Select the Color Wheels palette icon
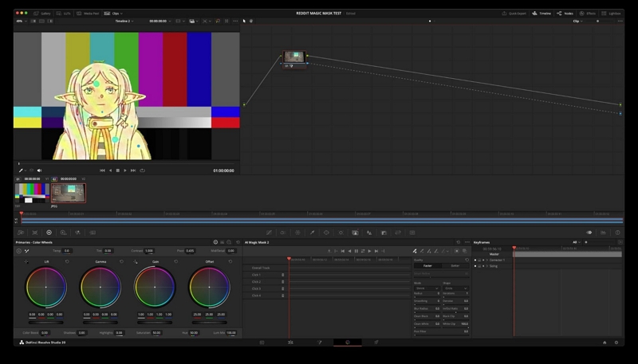The height and width of the screenshot is (364, 638). tap(49, 233)
